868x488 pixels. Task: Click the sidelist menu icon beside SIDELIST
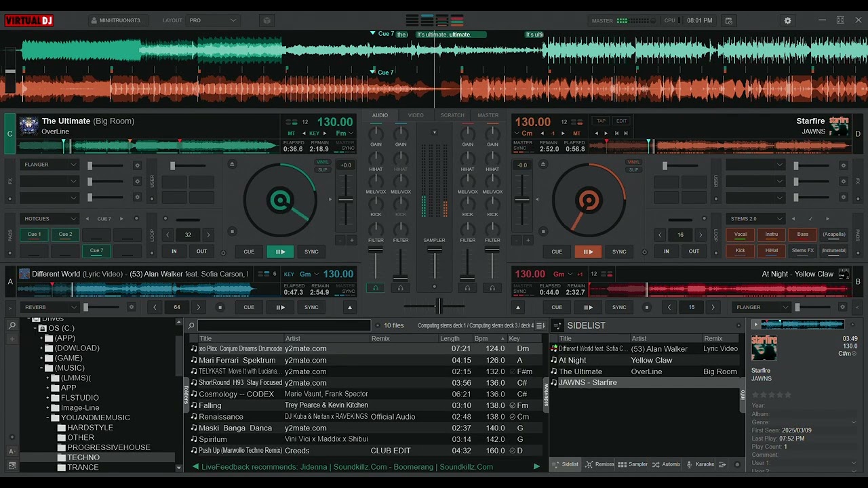557,325
